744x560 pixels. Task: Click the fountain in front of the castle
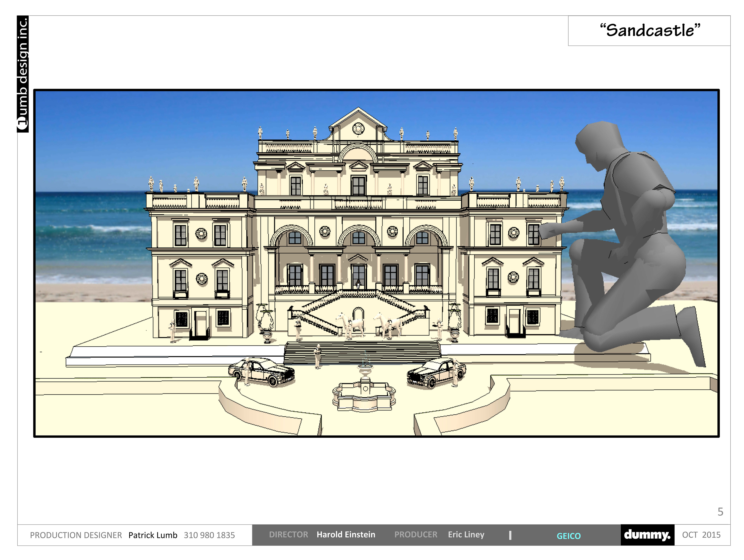click(365, 390)
